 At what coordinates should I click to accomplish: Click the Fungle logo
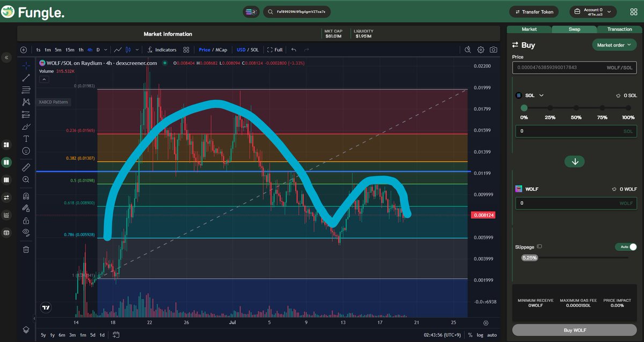tap(33, 12)
